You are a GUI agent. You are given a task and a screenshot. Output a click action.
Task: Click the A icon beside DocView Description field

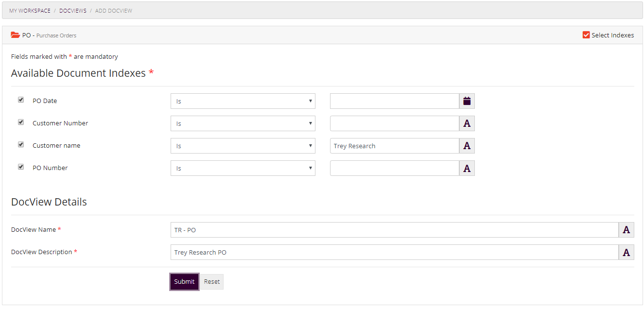pos(626,252)
